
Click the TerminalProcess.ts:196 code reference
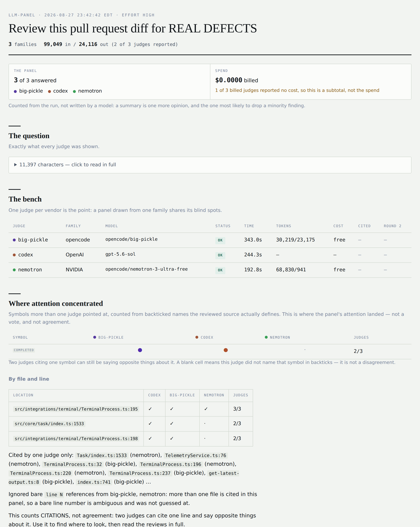pyautogui.click(x=171, y=465)
